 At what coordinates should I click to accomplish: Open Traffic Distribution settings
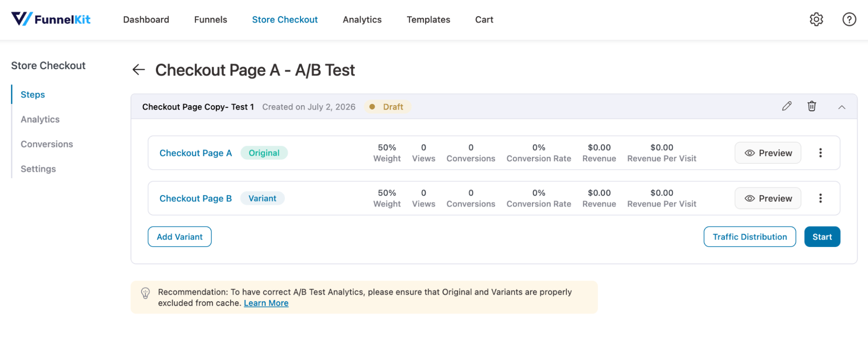(x=750, y=236)
